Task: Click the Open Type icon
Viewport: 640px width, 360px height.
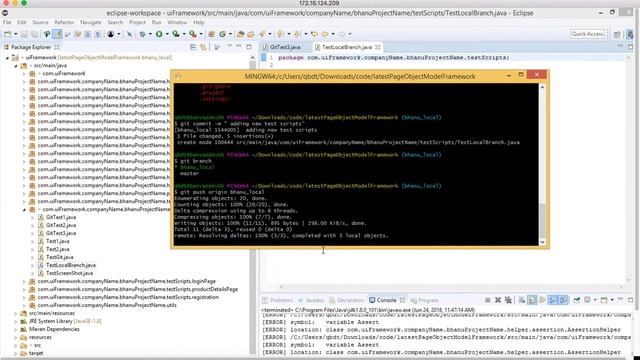Action: click(x=241, y=34)
